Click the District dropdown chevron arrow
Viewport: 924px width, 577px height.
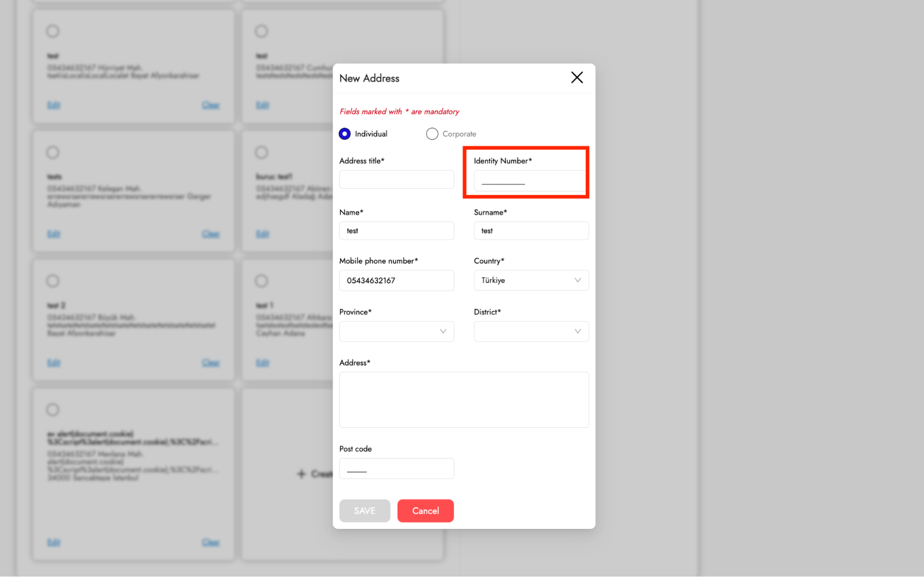[x=577, y=331]
